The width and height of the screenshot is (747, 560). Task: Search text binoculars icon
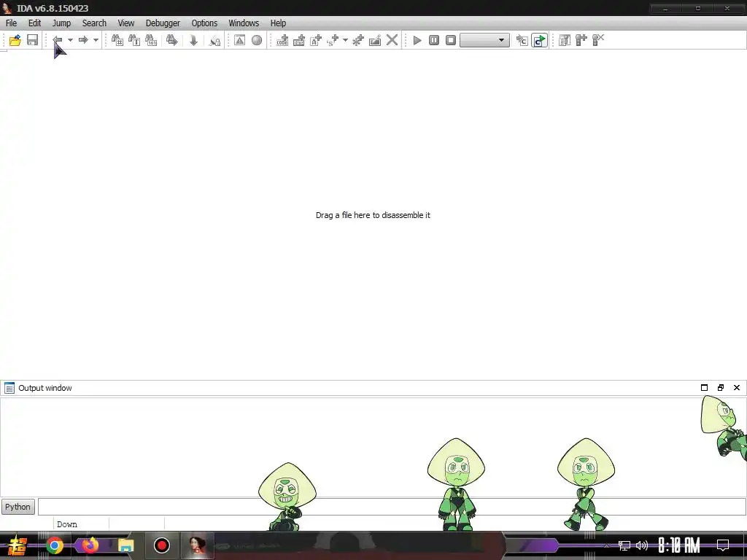[134, 41]
